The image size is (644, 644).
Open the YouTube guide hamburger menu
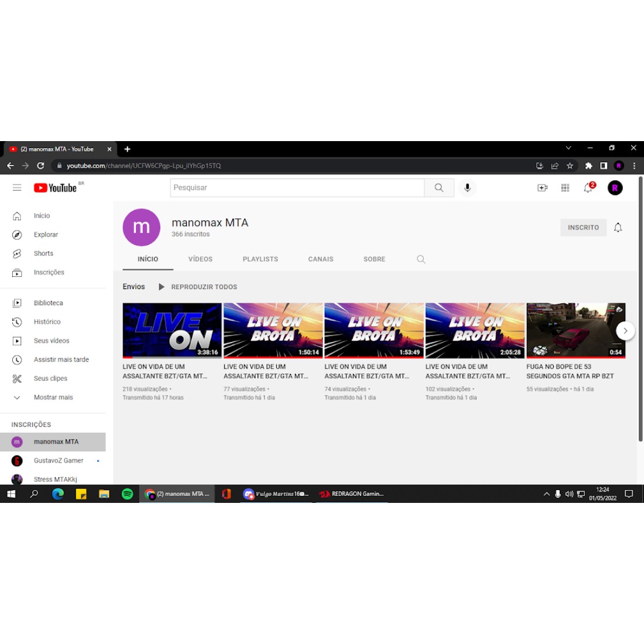click(17, 188)
